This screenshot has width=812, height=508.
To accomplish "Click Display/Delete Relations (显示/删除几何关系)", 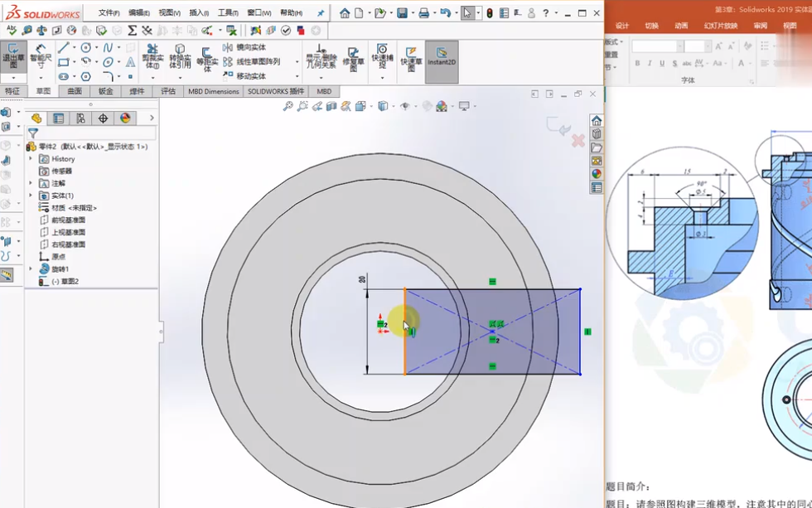I will (321, 56).
